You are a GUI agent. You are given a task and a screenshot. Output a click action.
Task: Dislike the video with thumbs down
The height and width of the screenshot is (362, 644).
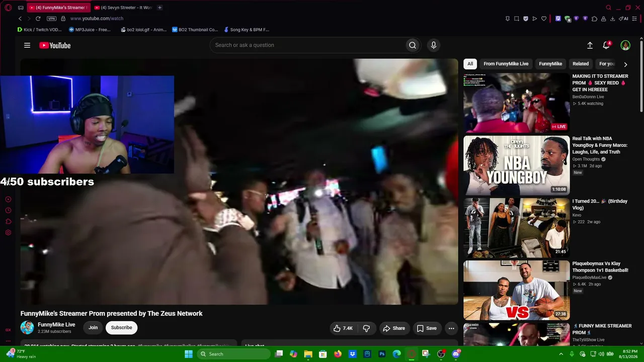click(x=366, y=328)
